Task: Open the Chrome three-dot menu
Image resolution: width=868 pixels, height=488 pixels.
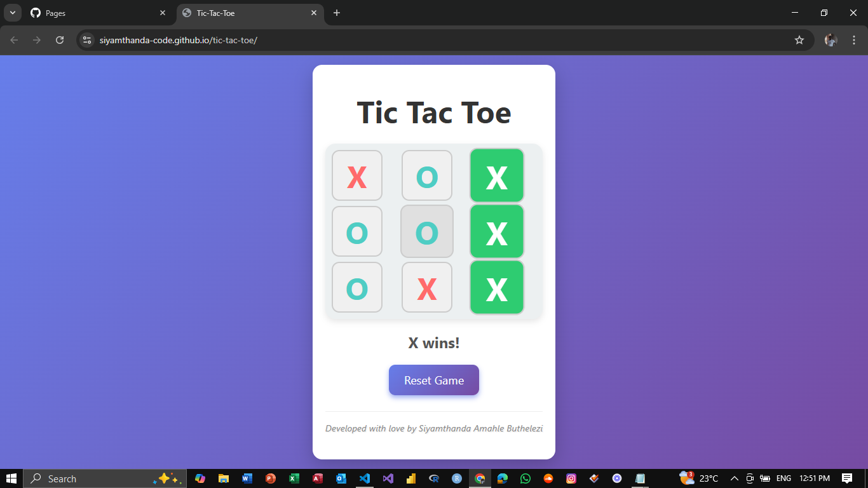Action: 853,40
